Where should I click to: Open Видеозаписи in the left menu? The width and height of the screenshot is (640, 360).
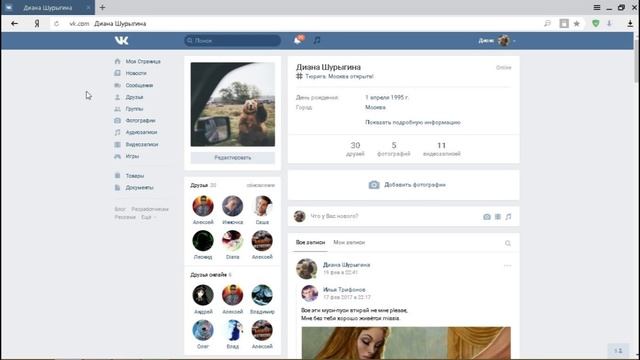click(x=142, y=144)
